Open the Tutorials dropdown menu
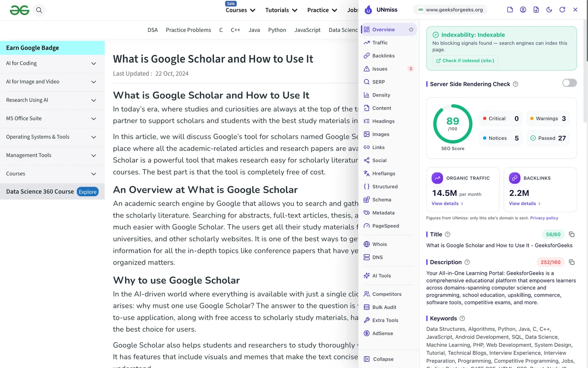 tap(281, 10)
